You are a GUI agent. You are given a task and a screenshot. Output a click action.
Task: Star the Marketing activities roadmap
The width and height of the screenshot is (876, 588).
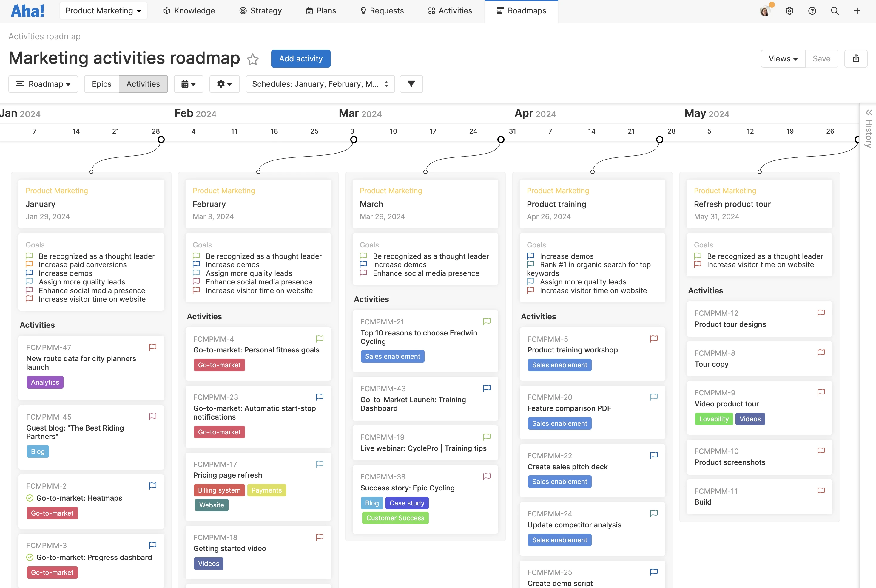click(253, 59)
